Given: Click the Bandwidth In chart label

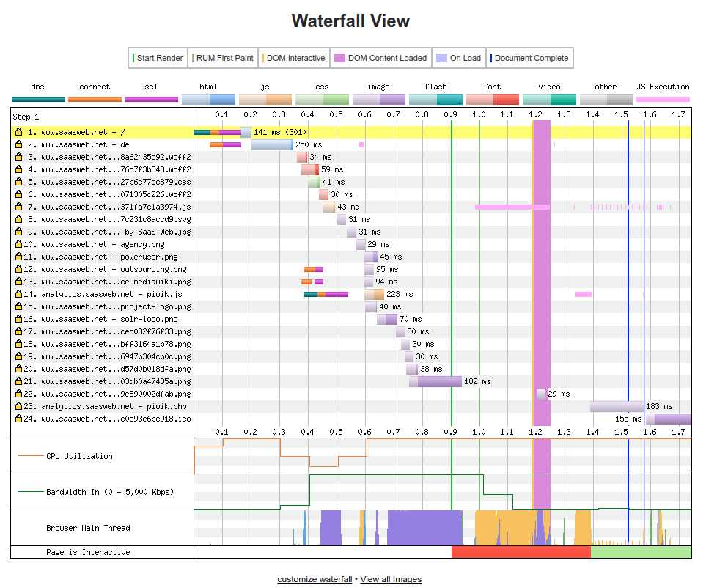Looking at the screenshot, I should click(110, 492).
